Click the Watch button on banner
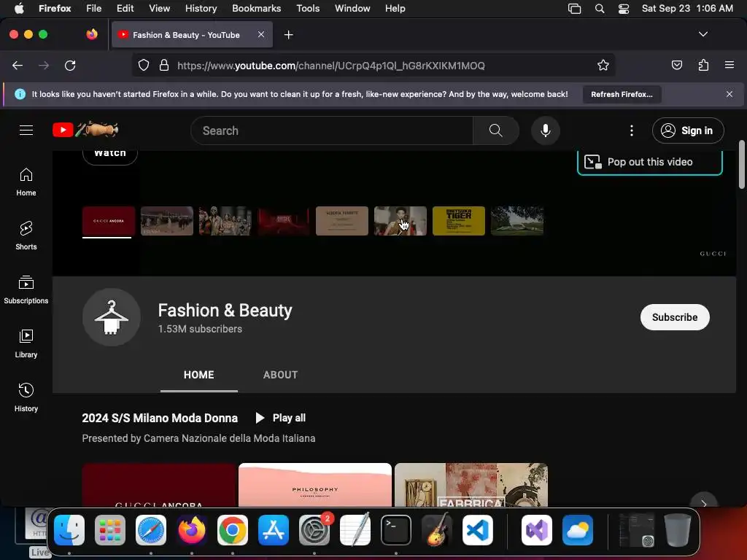Viewport: 747px width, 560px height. (x=110, y=156)
